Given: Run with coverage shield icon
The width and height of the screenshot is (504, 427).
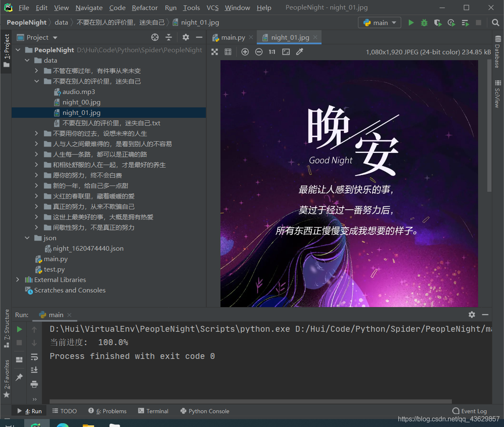Looking at the screenshot, I should tap(438, 23).
